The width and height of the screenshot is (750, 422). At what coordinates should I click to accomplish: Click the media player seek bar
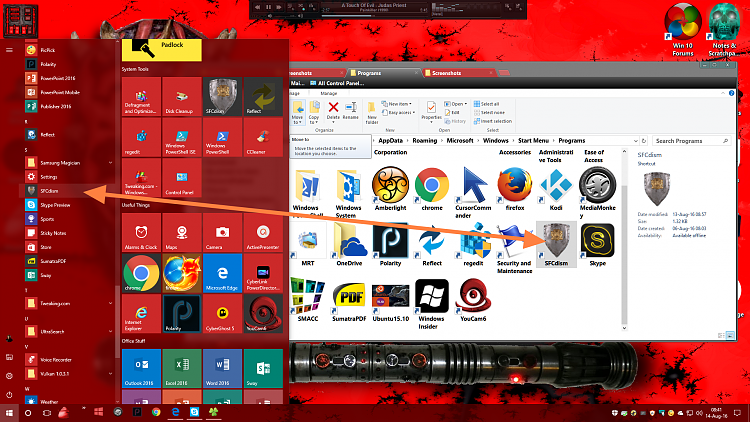pyautogui.click(x=375, y=15)
